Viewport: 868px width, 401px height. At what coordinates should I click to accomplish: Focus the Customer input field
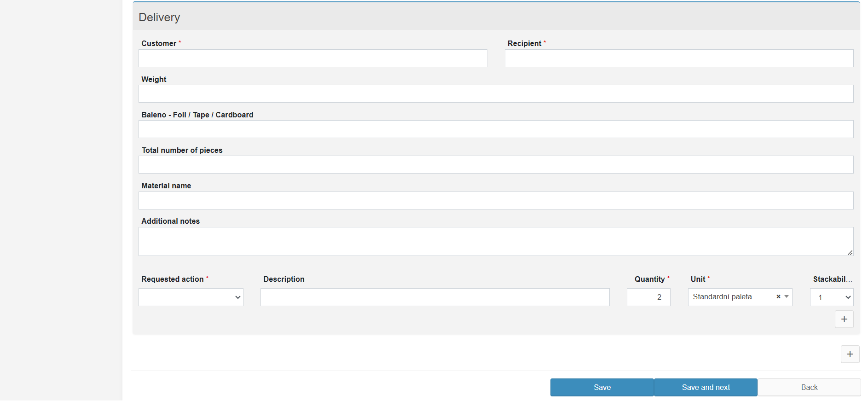click(x=312, y=58)
